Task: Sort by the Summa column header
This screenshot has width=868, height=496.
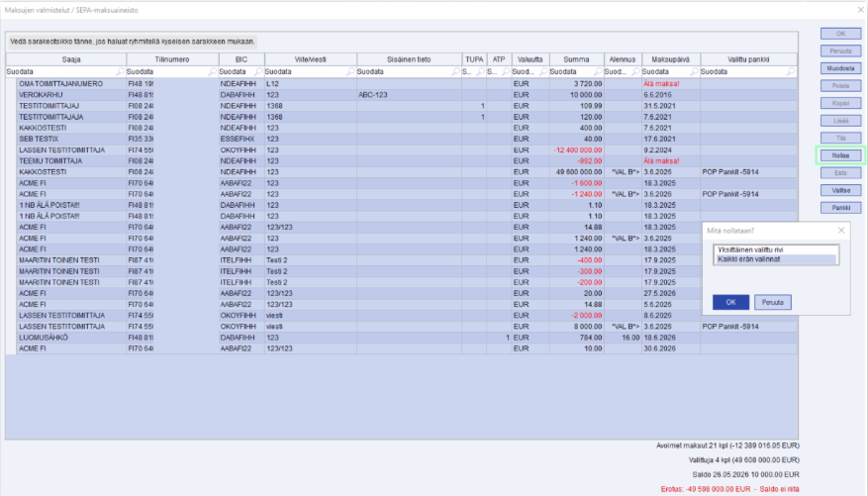Action: pos(576,59)
